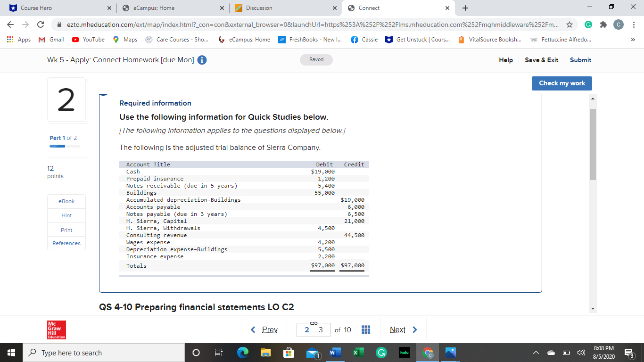Open Gmail from the bookmarks bar

(x=50, y=40)
